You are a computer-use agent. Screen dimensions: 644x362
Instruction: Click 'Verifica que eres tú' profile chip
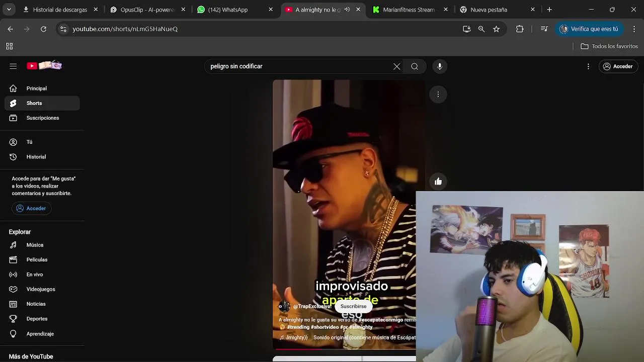[589, 29]
